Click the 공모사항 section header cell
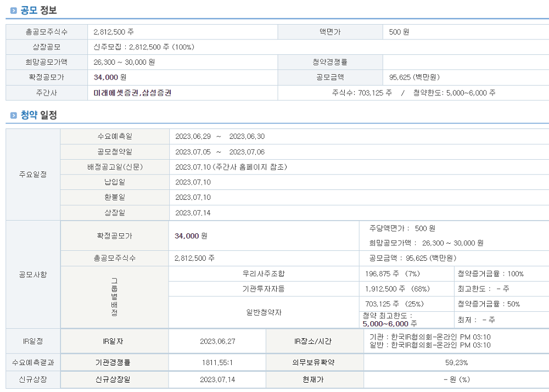549x392 pixels. 33,275
